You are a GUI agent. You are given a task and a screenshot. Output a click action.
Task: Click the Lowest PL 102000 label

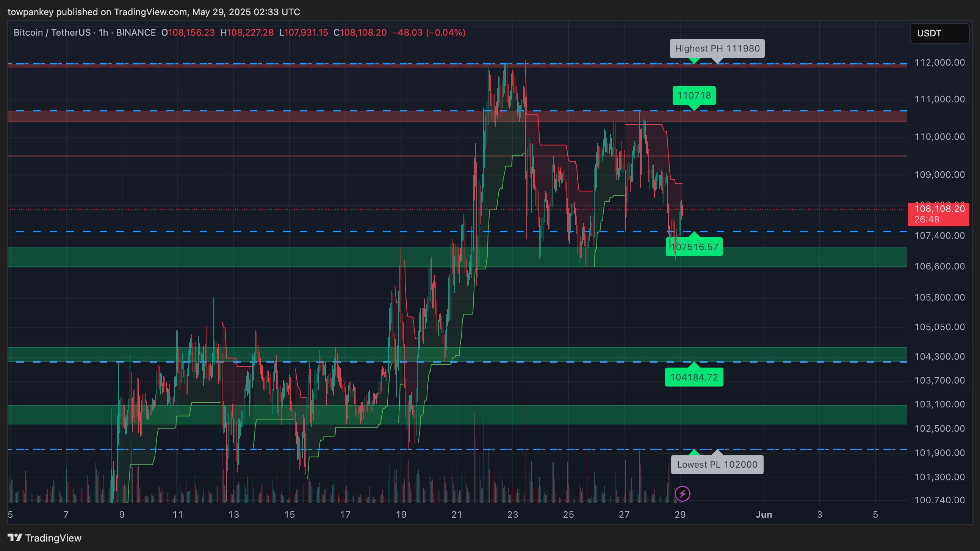[717, 464]
